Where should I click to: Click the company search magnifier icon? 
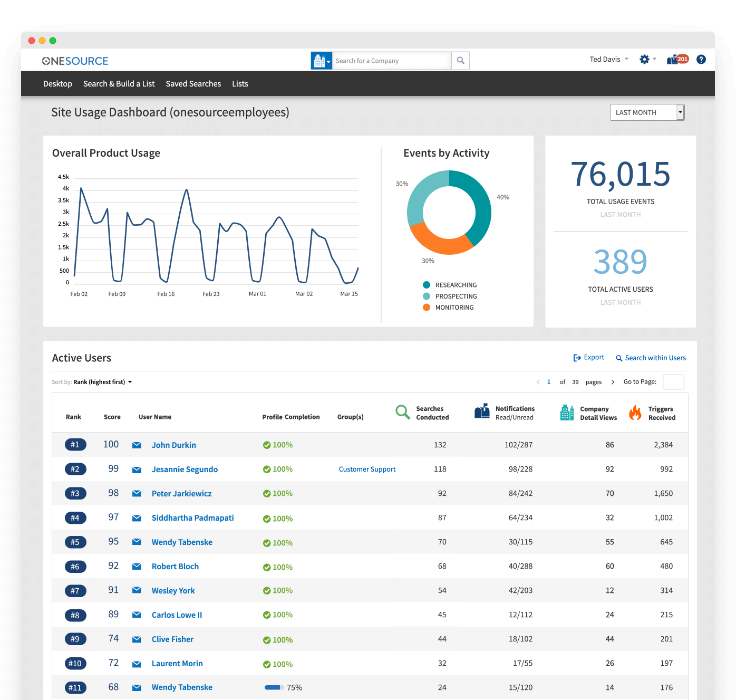pyautogui.click(x=460, y=60)
